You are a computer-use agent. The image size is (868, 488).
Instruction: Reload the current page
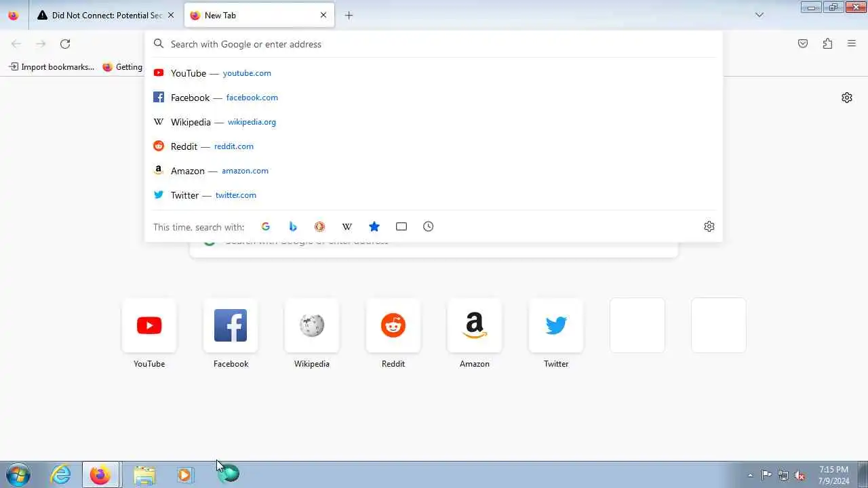65,44
